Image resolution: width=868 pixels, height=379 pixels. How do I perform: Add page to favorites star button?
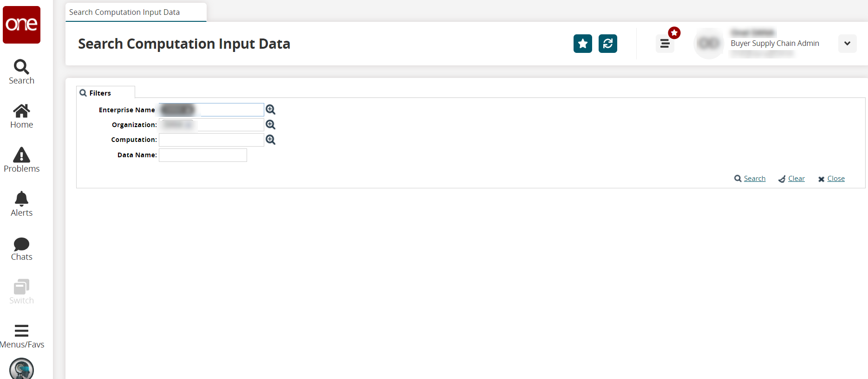click(582, 44)
